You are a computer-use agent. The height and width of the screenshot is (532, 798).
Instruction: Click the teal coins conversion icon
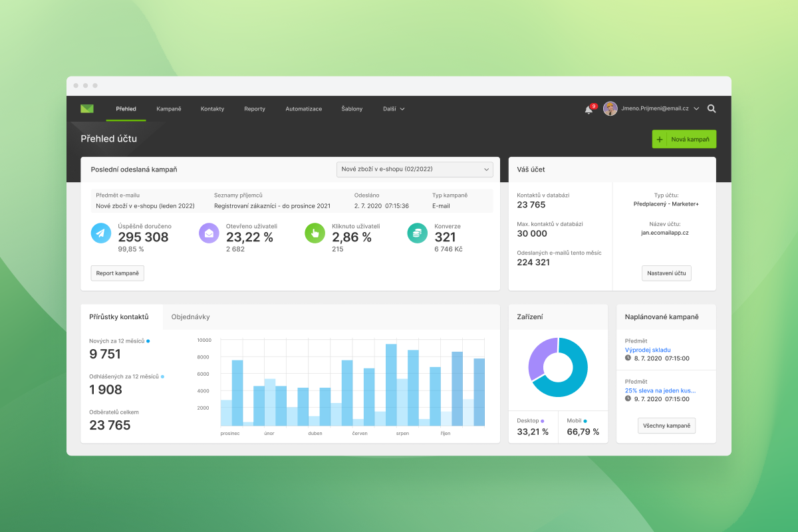tap(417, 233)
